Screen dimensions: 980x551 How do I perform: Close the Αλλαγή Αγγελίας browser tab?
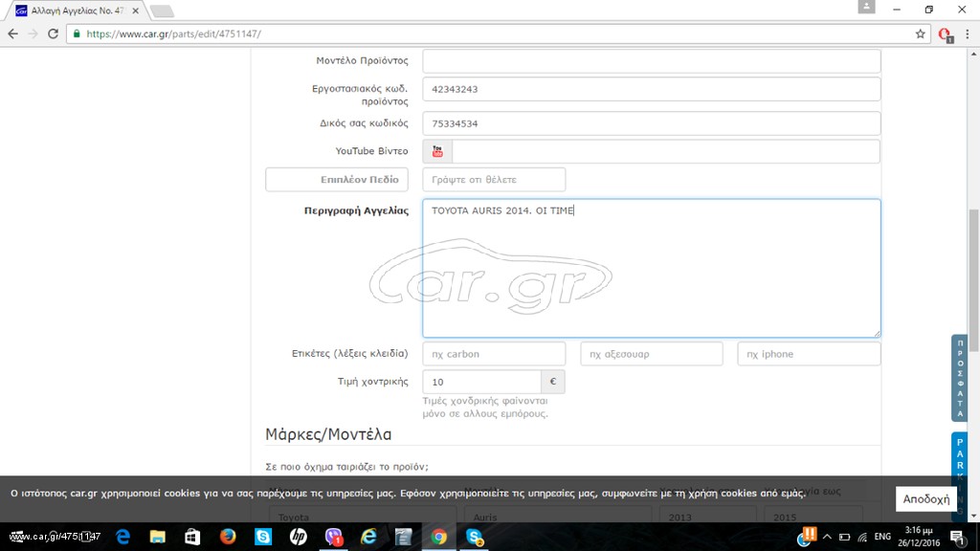136,11
